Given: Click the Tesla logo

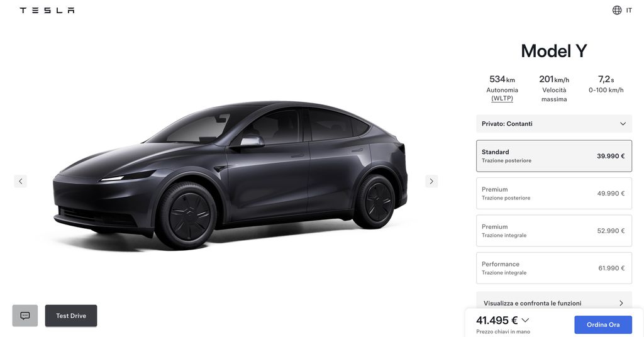Looking at the screenshot, I should tap(47, 10).
